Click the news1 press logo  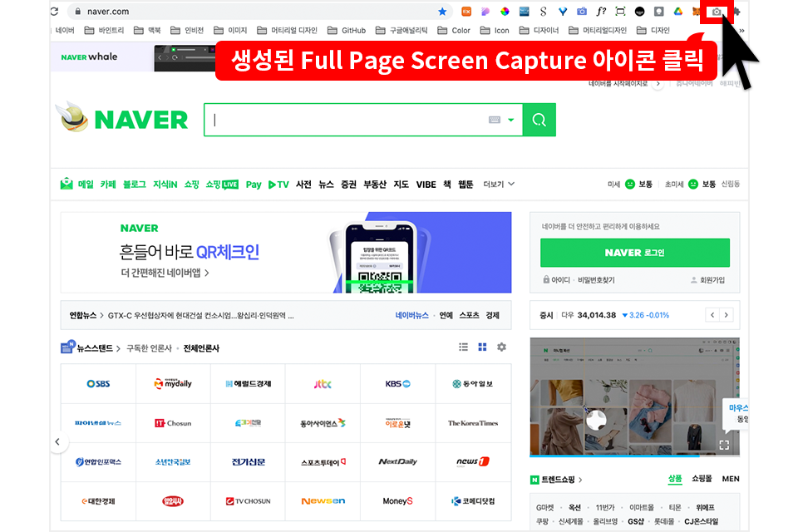pyautogui.click(x=473, y=461)
